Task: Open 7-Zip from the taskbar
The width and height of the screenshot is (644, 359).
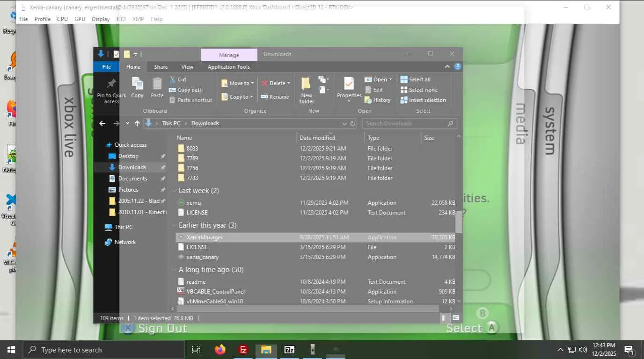Action: point(290,350)
